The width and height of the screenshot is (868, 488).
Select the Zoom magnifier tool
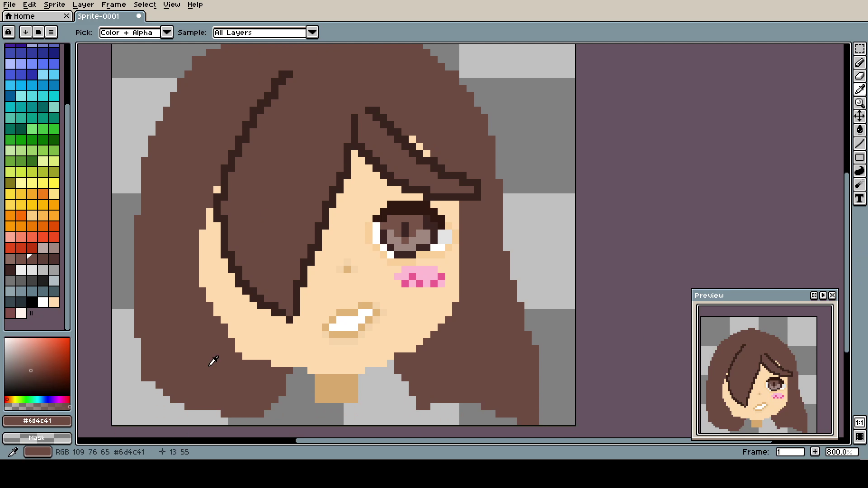coord(859,103)
